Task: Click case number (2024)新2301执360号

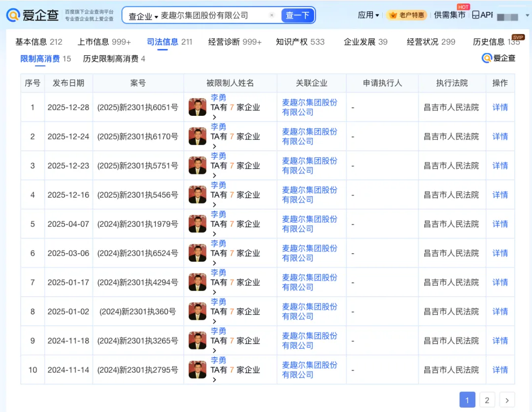Action: (138, 311)
